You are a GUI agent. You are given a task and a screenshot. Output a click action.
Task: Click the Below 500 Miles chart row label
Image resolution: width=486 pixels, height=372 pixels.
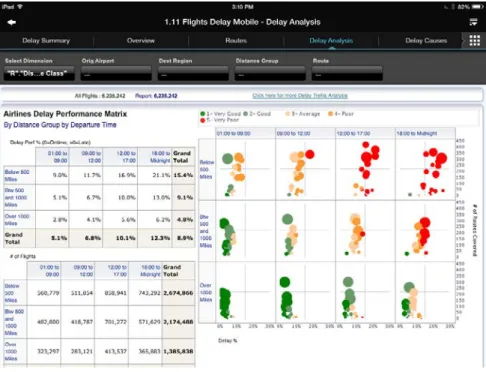click(207, 169)
